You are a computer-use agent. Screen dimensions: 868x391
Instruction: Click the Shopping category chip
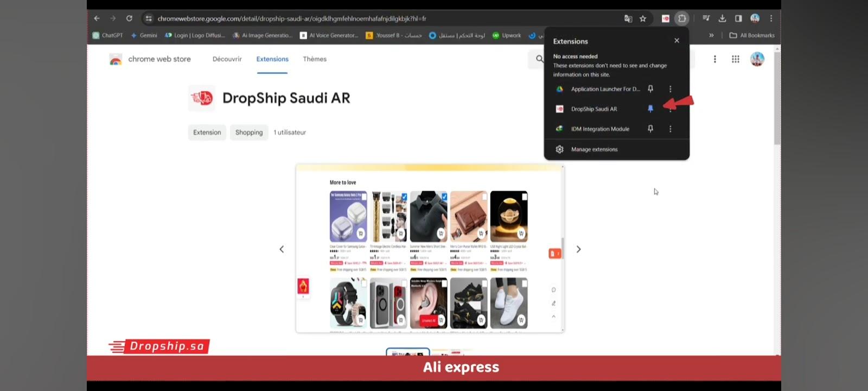pos(249,133)
